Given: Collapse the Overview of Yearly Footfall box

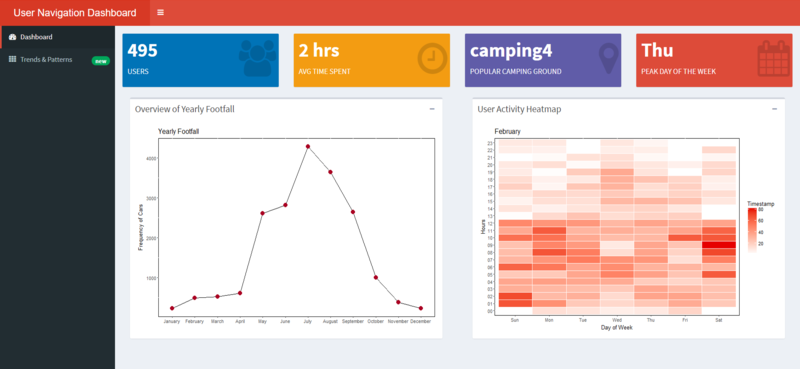Looking at the screenshot, I should point(432,109).
